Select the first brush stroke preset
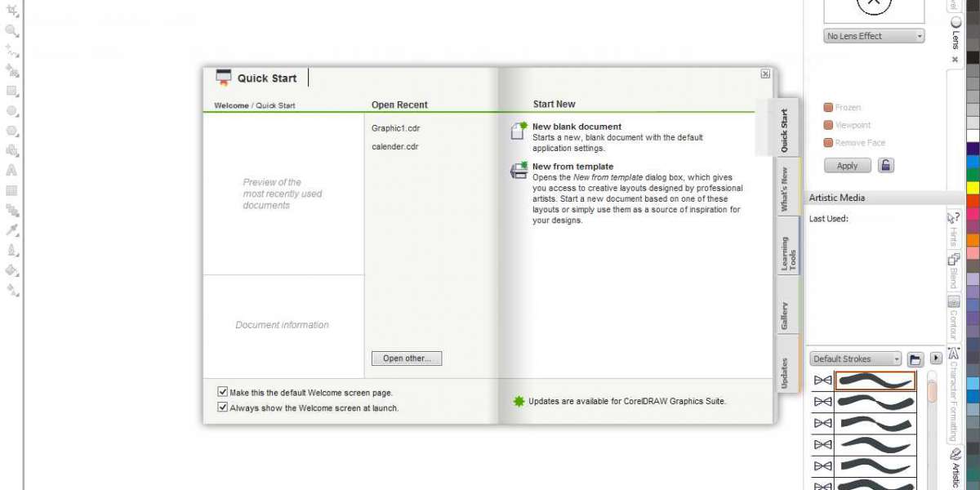 [x=875, y=381]
